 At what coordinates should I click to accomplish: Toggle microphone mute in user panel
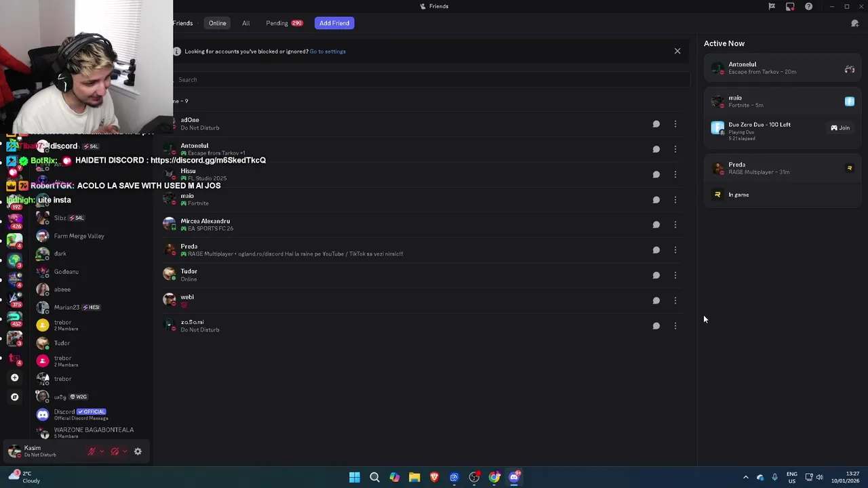pyautogui.click(x=92, y=451)
